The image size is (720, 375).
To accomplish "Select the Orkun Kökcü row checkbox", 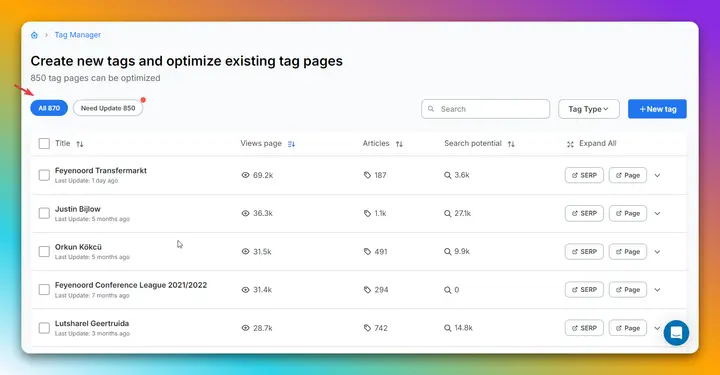I will (x=44, y=252).
